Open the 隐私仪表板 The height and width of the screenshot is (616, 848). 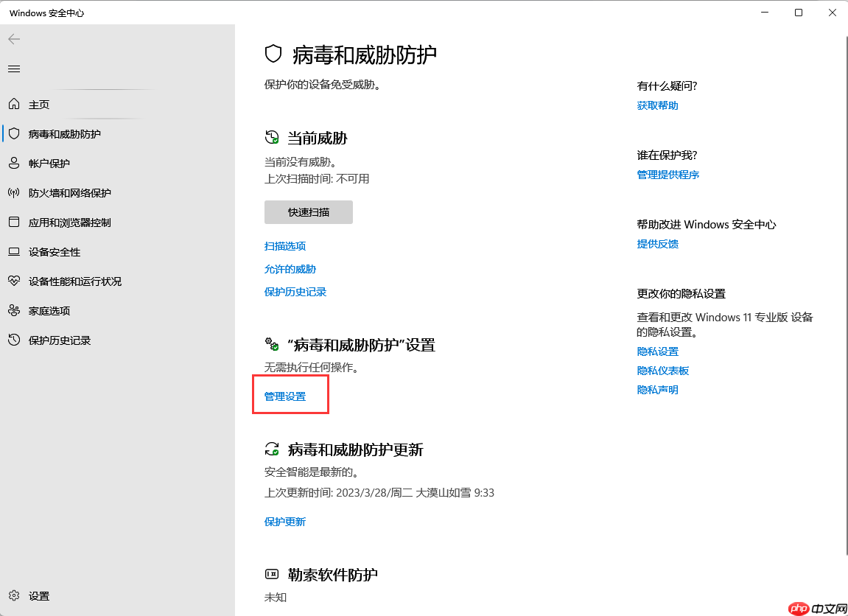click(x=662, y=370)
